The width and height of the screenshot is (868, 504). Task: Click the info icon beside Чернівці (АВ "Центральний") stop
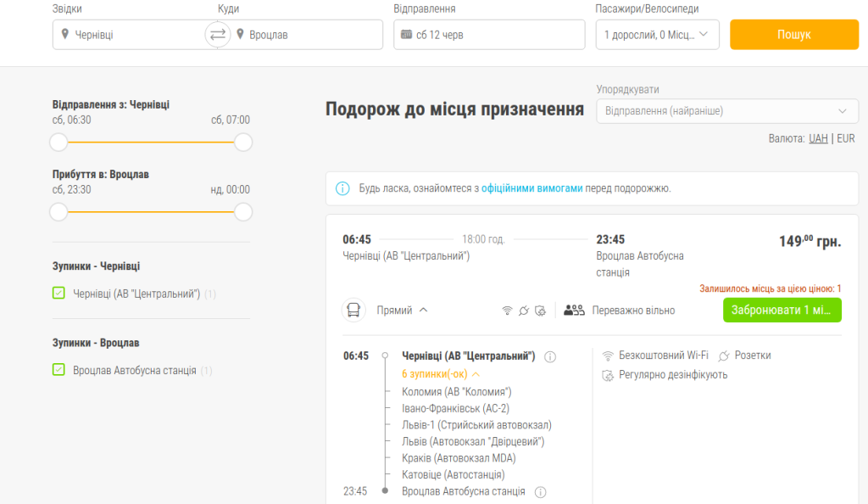click(550, 356)
